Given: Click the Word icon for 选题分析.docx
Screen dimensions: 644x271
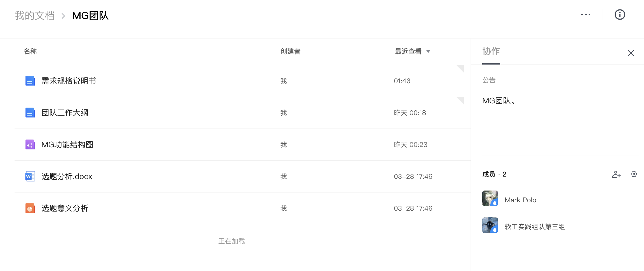Looking at the screenshot, I should coord(30,177).
